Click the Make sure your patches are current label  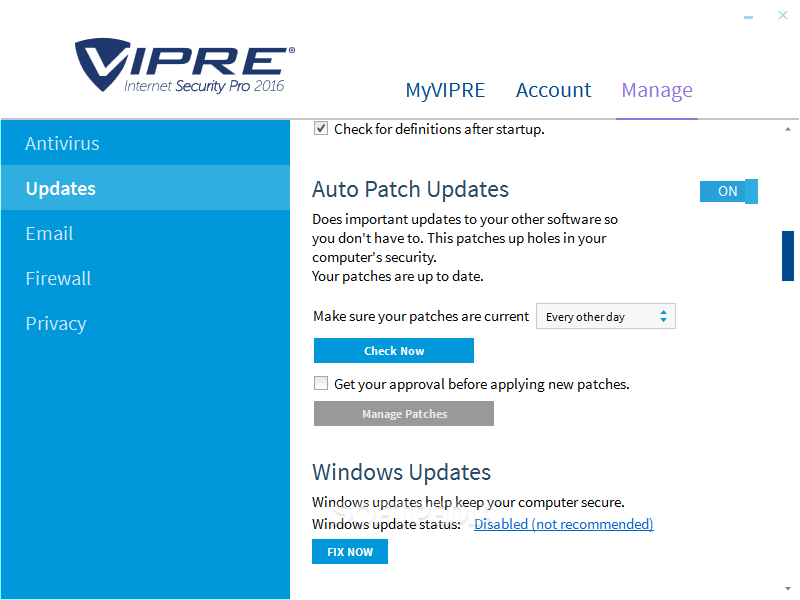point(421,316)
